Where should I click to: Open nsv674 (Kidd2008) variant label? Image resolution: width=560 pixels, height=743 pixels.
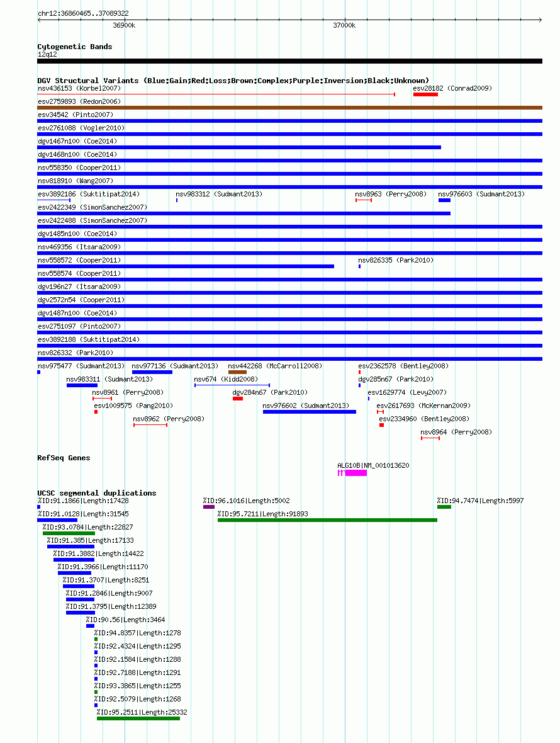tap(226, 380)
